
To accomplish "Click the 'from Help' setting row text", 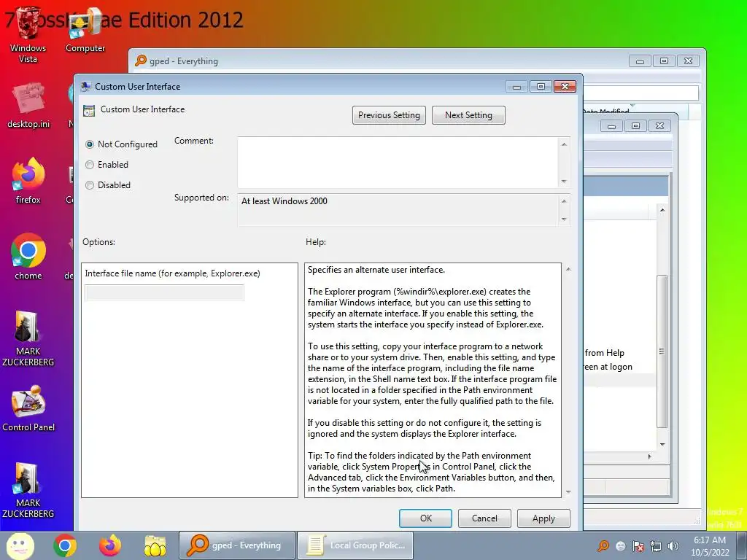I will click(604, 353).
